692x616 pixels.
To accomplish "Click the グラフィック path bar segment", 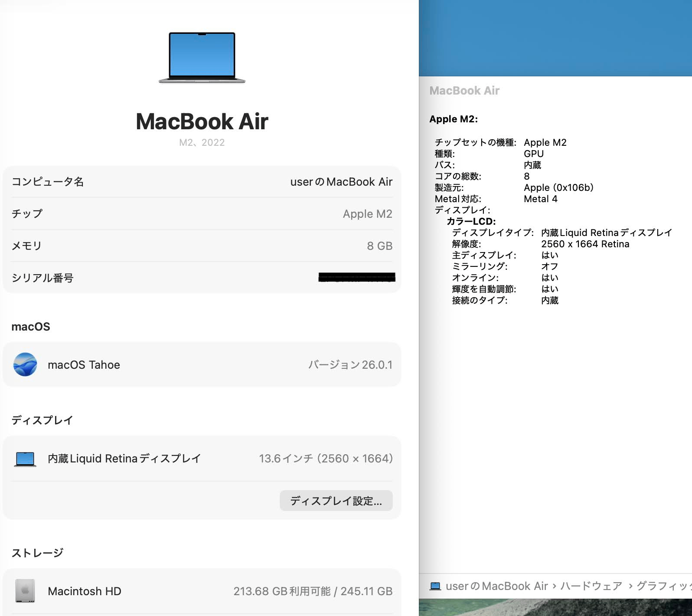I will coord(663,586).
